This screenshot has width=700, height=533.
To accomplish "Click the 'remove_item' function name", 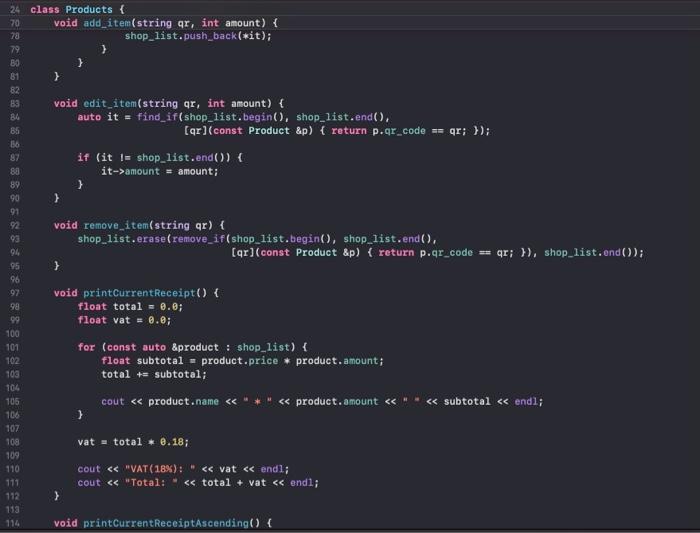I will [116, 225].
